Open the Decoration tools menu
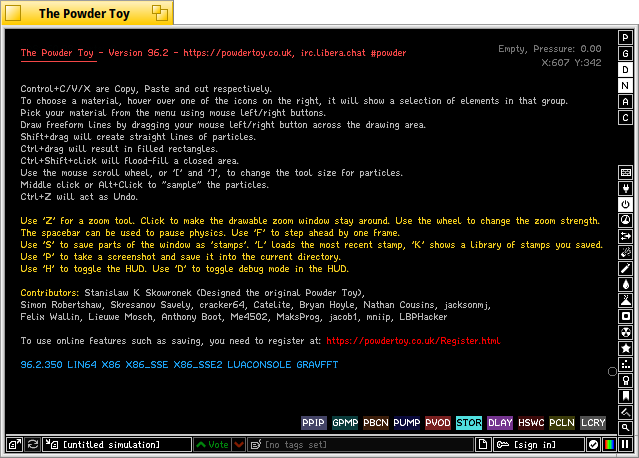 [626, 412]
